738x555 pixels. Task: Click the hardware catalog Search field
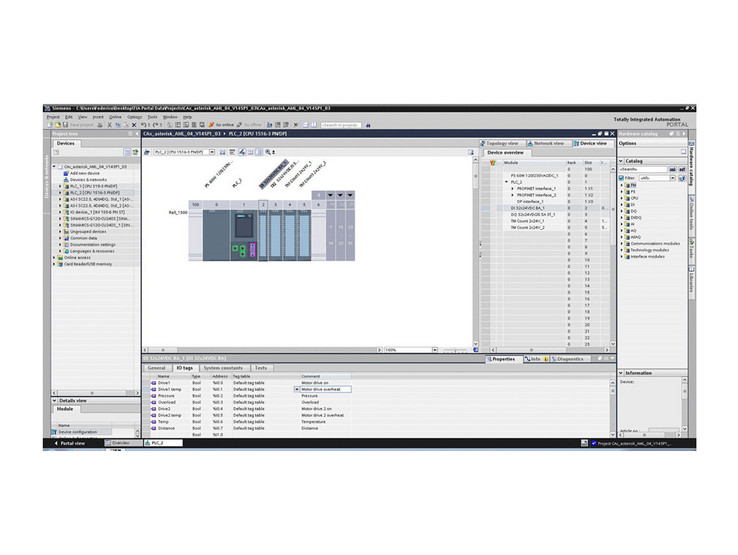[643, 169]
